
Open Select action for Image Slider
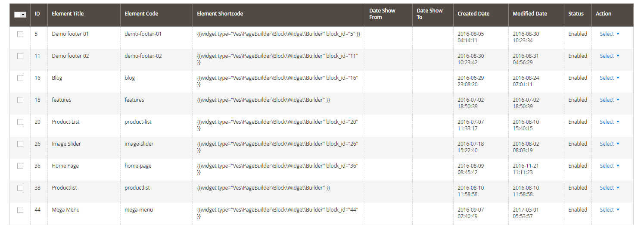pos(610,144)
